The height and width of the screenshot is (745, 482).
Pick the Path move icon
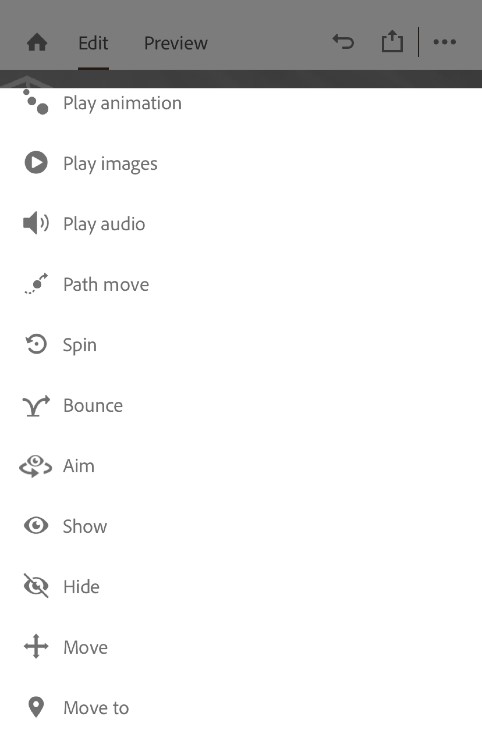pos(36,284)
